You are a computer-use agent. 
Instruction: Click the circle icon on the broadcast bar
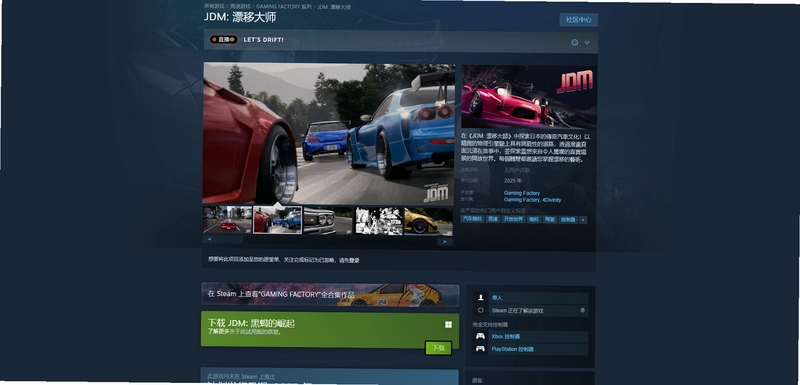coord(574,42)
